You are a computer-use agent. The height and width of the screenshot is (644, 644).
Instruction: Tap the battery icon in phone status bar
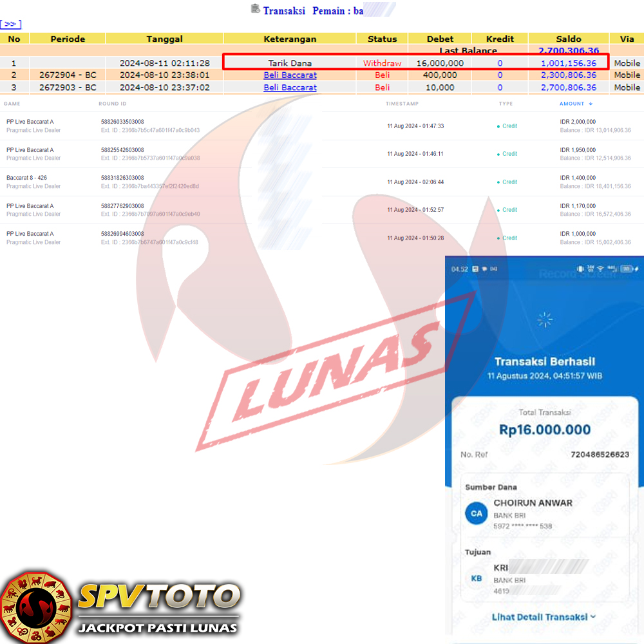[627, 269]
